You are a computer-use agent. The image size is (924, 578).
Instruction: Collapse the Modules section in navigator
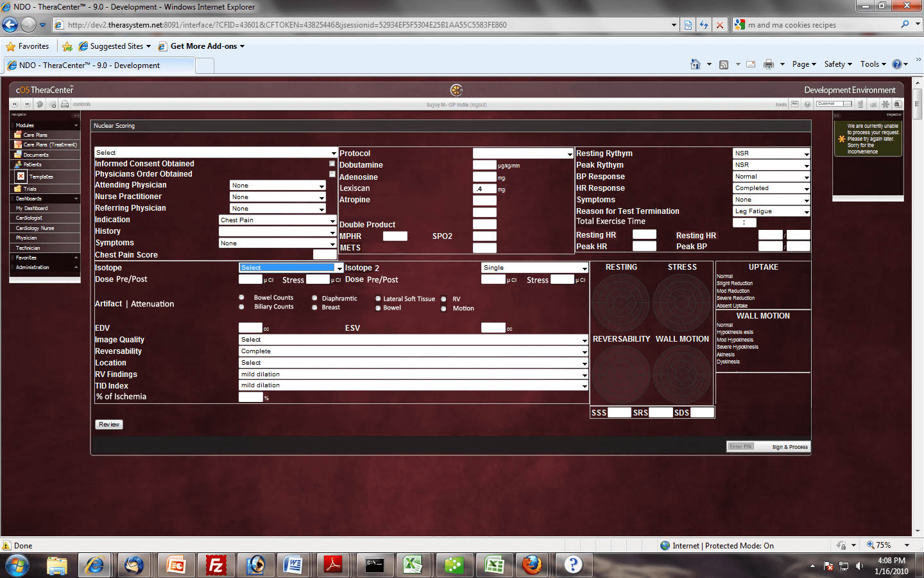click(x=76, y=125)
